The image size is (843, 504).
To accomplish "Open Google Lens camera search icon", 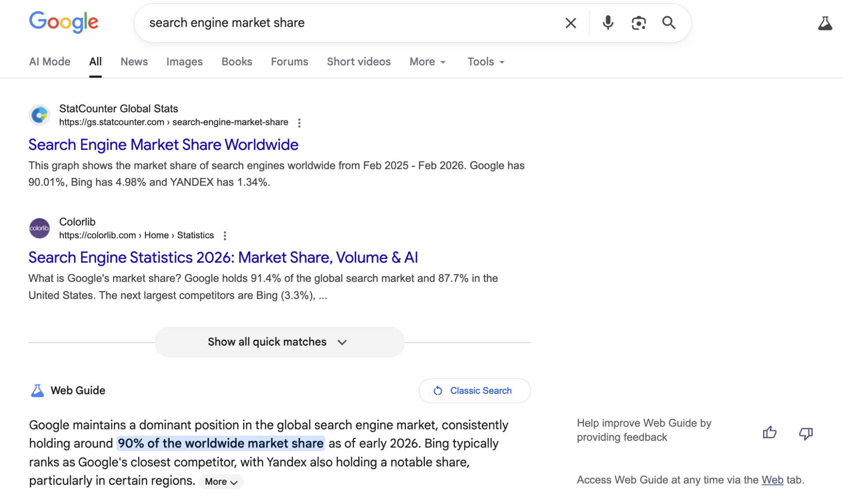I will click(x=638, y=23).
